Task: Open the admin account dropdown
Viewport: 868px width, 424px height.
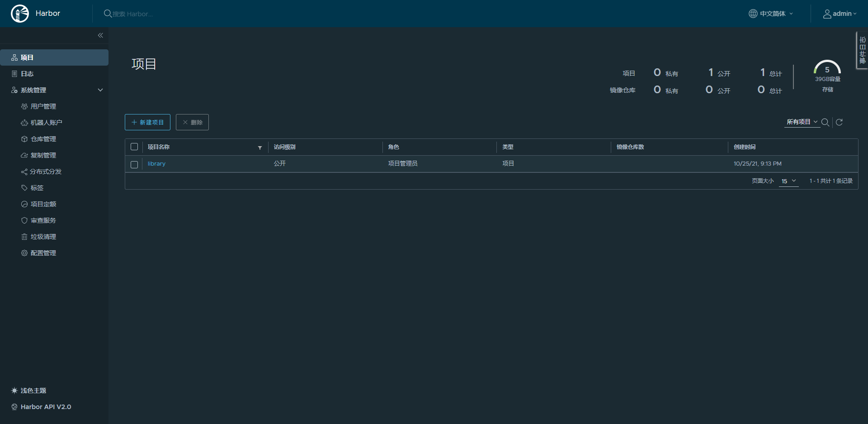Action: pyautogui.click(x=840, y=14)
